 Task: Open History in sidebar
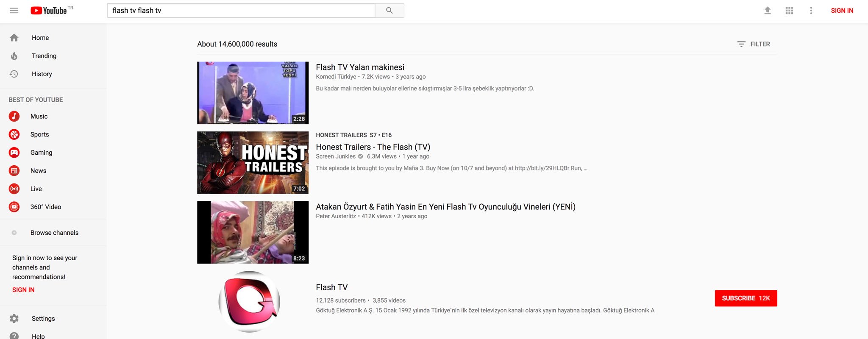(42, 74)
